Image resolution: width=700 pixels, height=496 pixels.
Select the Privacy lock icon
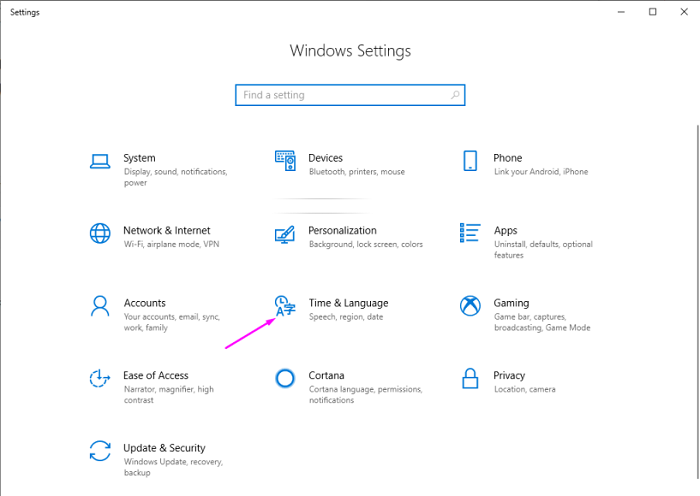coord(470,378)
